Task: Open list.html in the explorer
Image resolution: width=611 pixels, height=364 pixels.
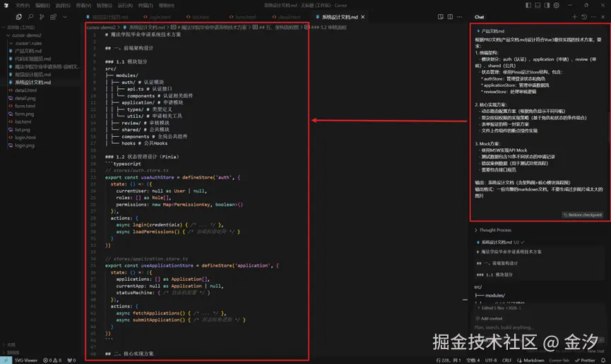Action: click(23, 122)
